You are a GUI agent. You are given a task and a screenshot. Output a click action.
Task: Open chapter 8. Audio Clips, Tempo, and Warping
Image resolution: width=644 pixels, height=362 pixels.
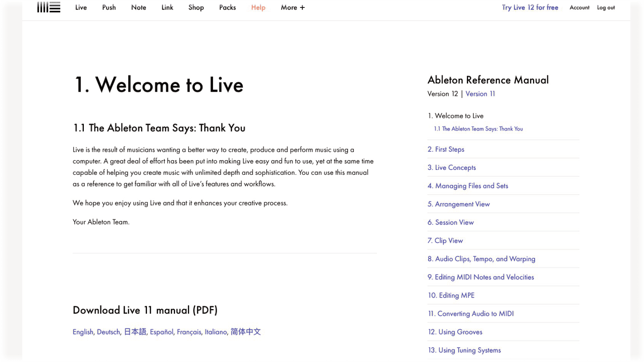[x=481, y=259]
